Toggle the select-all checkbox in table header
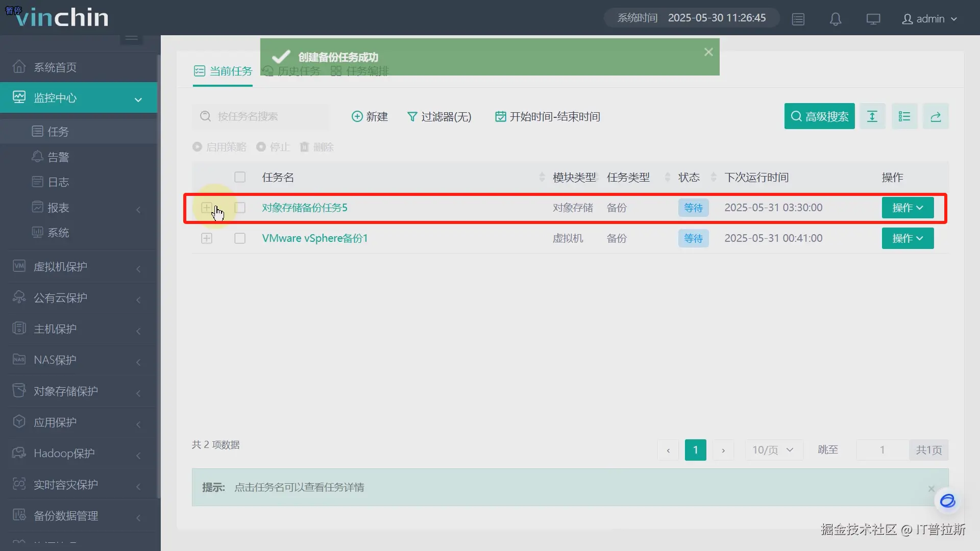980x551 pixels. click(x=240, y=177)
